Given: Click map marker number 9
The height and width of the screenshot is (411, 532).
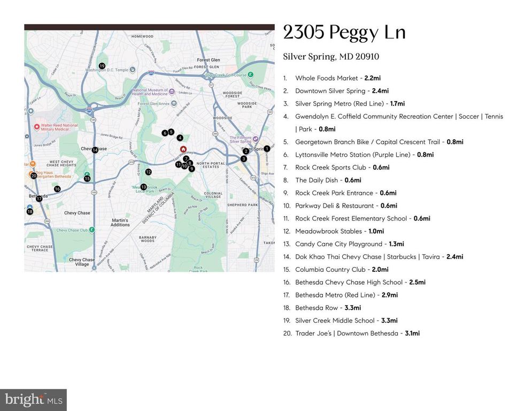Looking at the screenshot, I should click(192, 169).
